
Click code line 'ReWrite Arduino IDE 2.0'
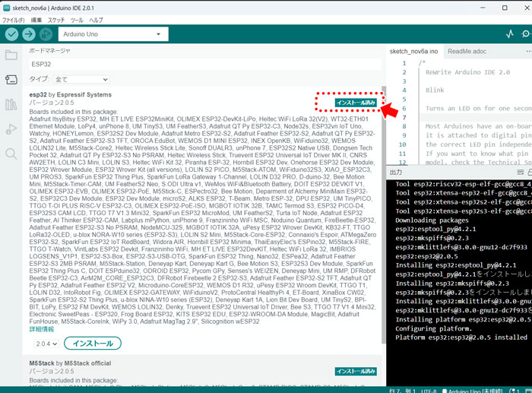tap(468, 72)
